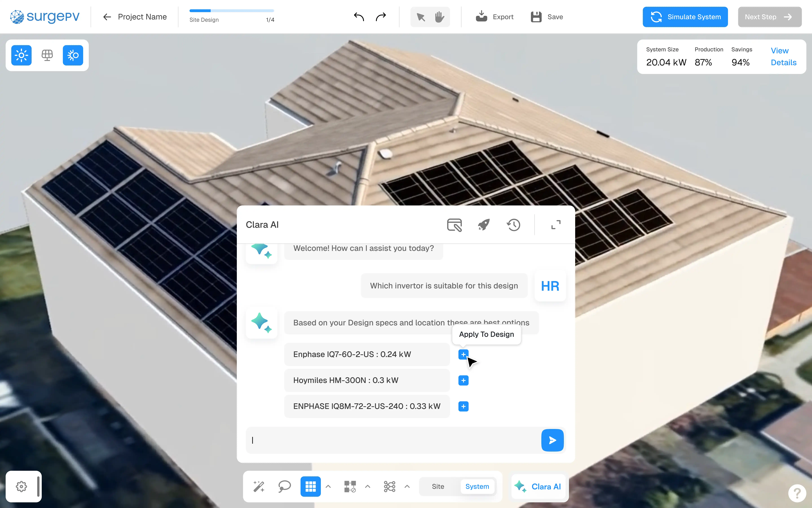The width and height of the screenshot is (812, 508).
Task: Click 'Which invertor is suitable' message
Action: coord(444,286)
